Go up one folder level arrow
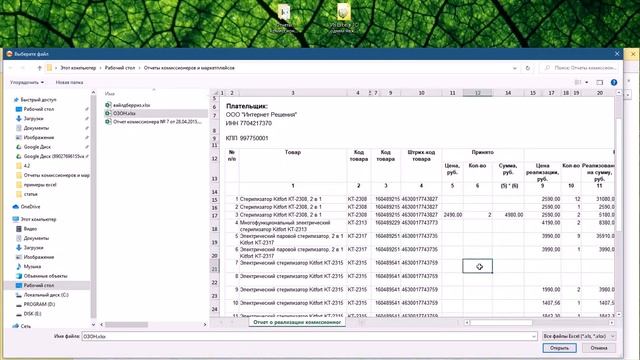 pyautogui.click(x=40, y=68)
